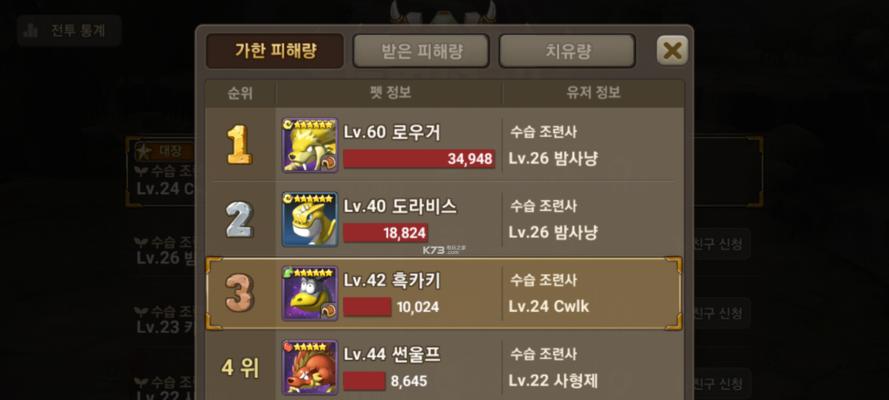This screenshot has height=400, width=889.
Task: Click the 34,948 damage bar
Action: (x=419, y=159)
